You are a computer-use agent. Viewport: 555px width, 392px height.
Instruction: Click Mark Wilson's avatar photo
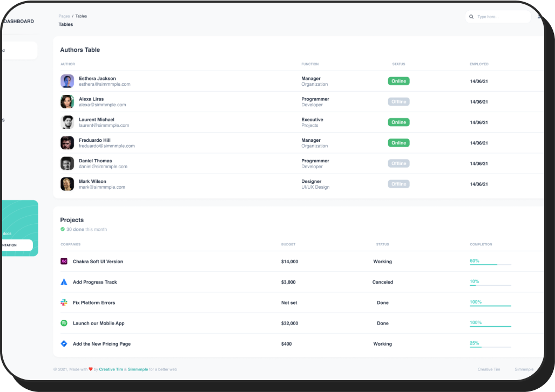[67, 184]
